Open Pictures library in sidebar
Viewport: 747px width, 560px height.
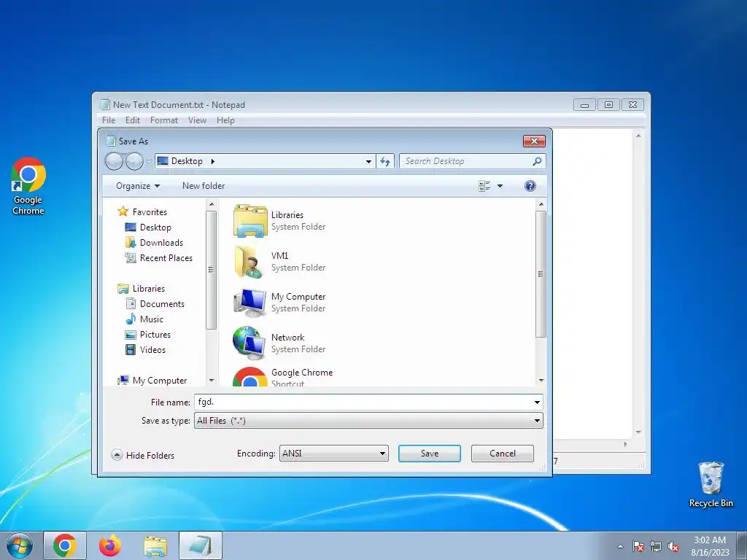(x=155, y=334)
